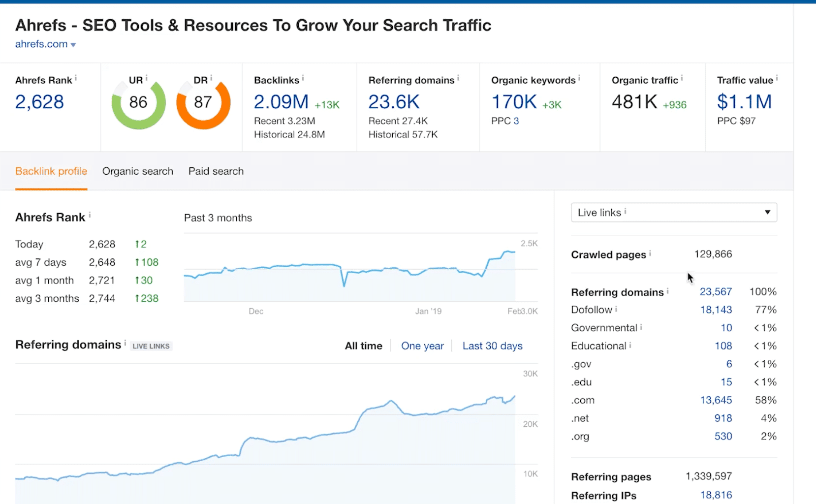Click the DR info icon

(x=211, y=78)
